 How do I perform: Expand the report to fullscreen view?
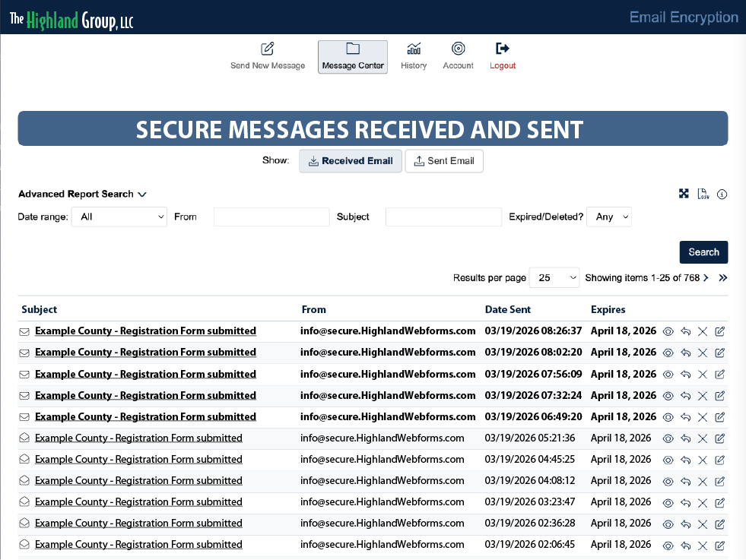click(684, 194)
